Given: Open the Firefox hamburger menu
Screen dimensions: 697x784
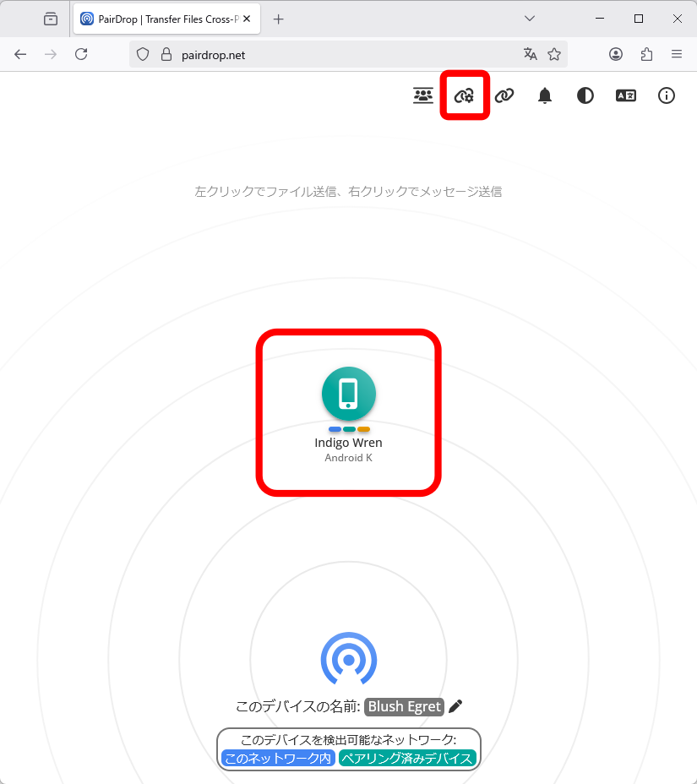Looking at the screenshot, I should tap(677, 54).
